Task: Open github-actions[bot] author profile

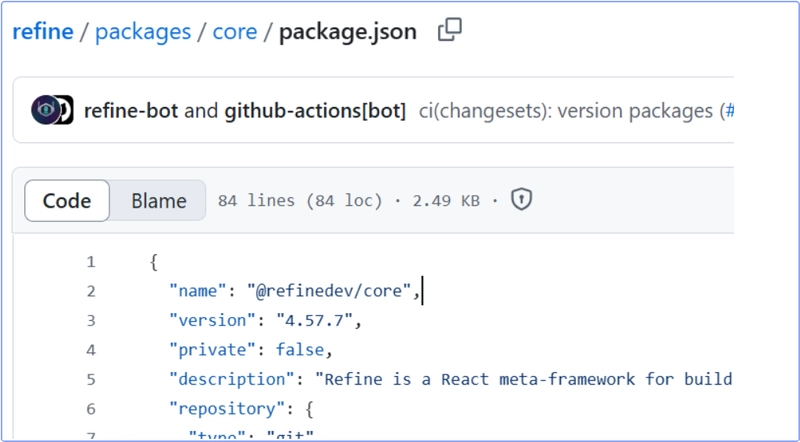Action: click(315, 111)
